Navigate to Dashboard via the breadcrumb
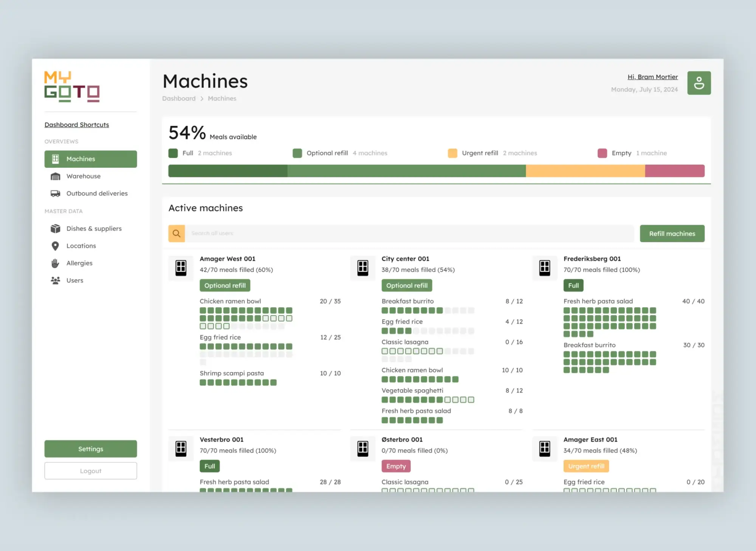Viewport: 756px width, 551px height. pyautogui.click(x=179, y=98)
